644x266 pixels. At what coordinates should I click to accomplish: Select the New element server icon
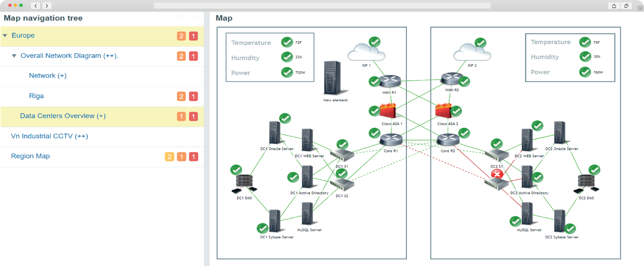click(333, 78)
